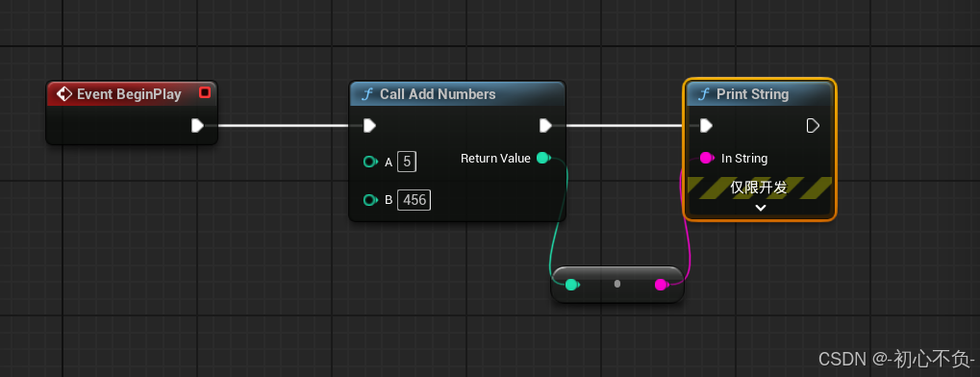Click output execution pin of Call Add Numbers
980x377 pixels.
(x=545, y=126)
